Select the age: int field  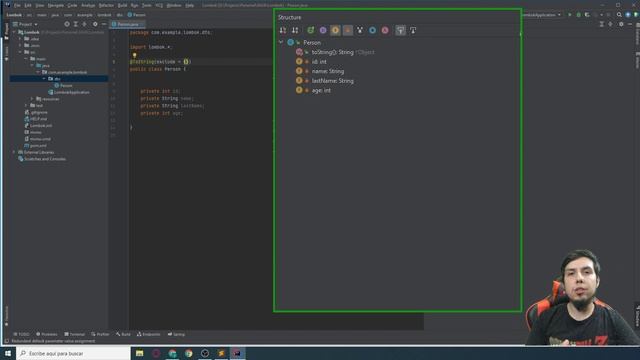321,90
